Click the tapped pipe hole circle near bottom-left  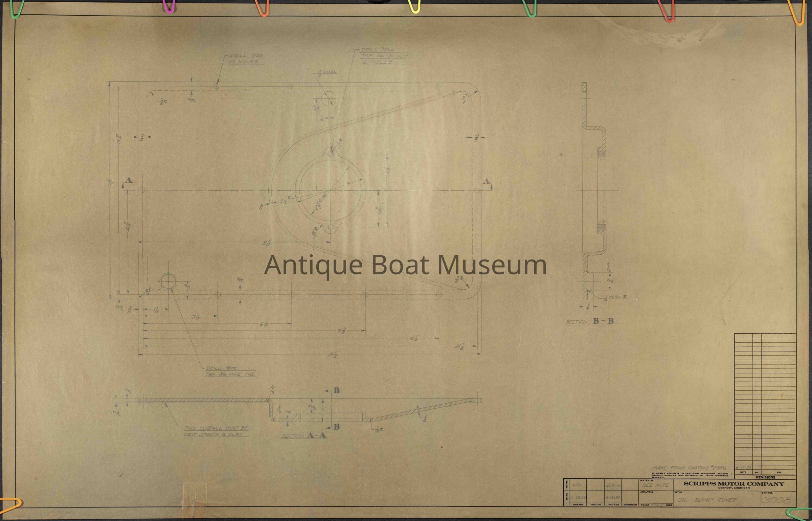coord(168,281)
